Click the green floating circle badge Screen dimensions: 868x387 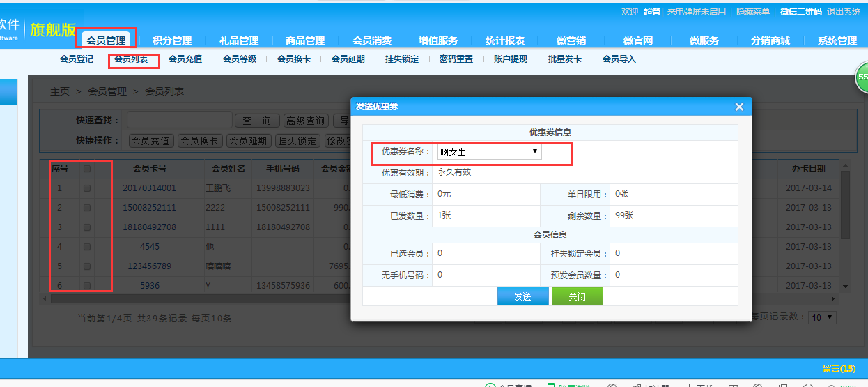click(x=861, y=77)
